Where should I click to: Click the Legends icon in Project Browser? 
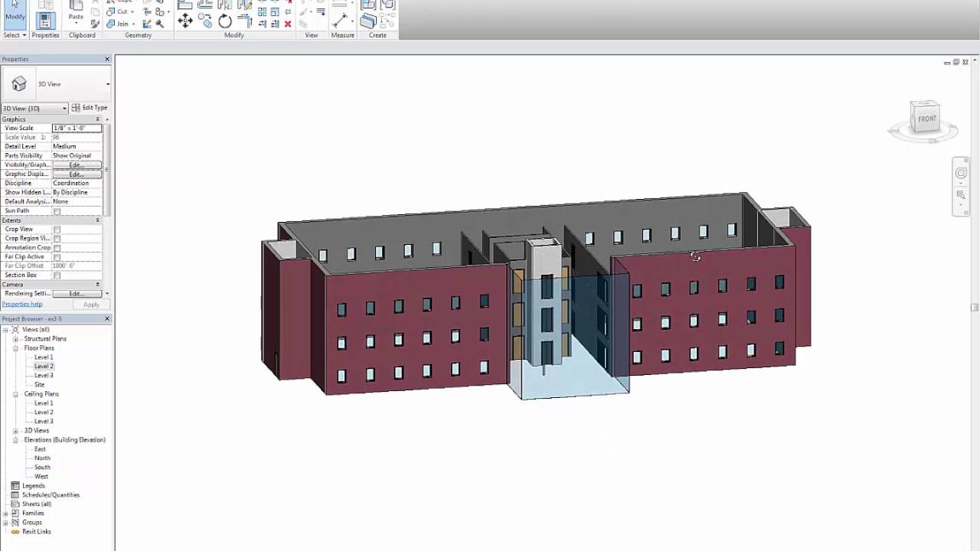[15, 486]
